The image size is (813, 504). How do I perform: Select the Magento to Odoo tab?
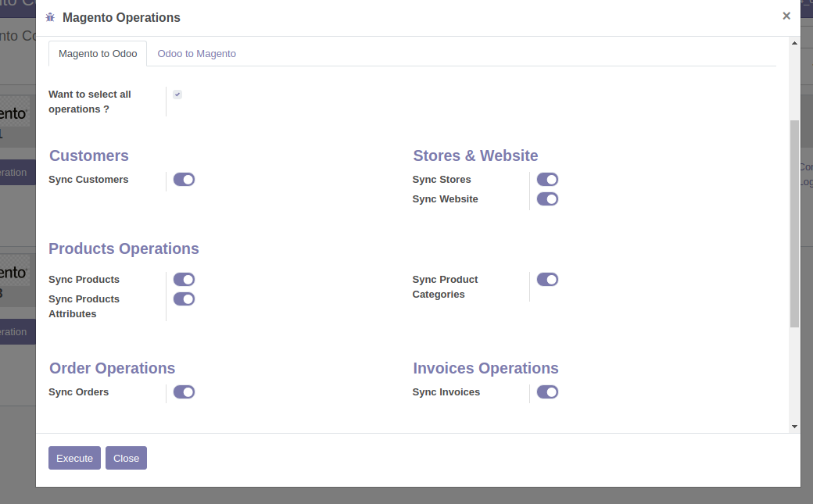[98, 54]
